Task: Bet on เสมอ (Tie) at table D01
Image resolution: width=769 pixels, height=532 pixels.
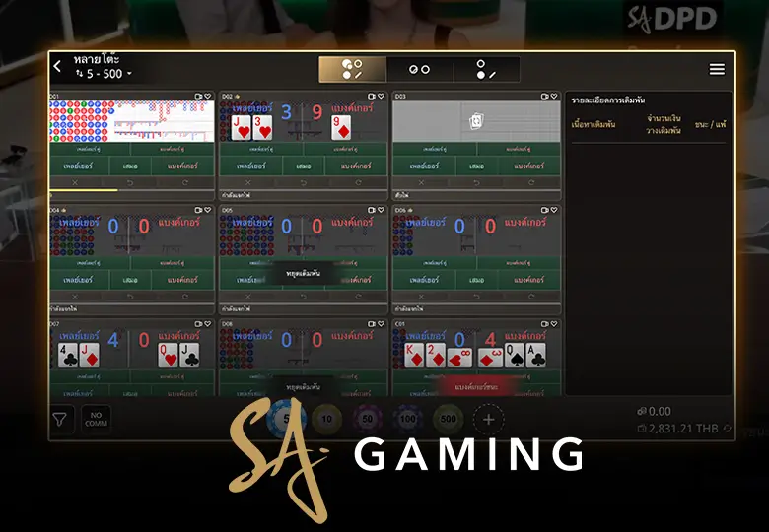Action: [130, 166]
